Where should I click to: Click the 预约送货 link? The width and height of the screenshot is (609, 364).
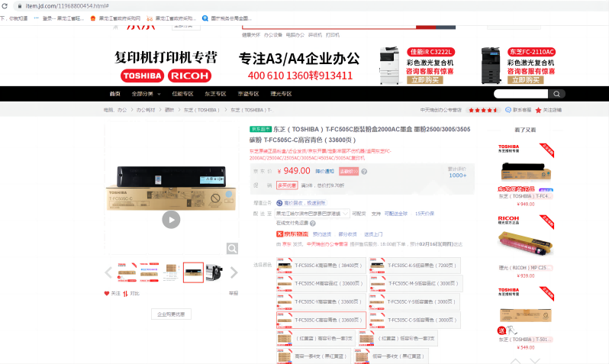[322, 234]
